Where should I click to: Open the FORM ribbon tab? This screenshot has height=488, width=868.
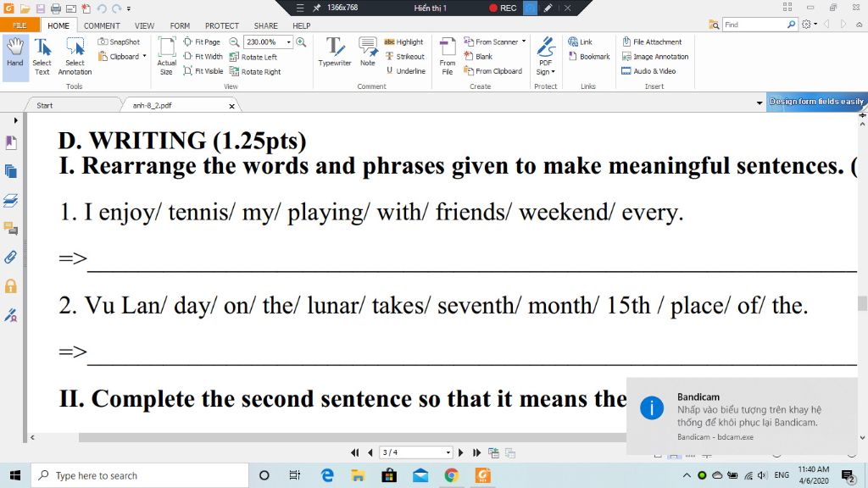(180, 25)
